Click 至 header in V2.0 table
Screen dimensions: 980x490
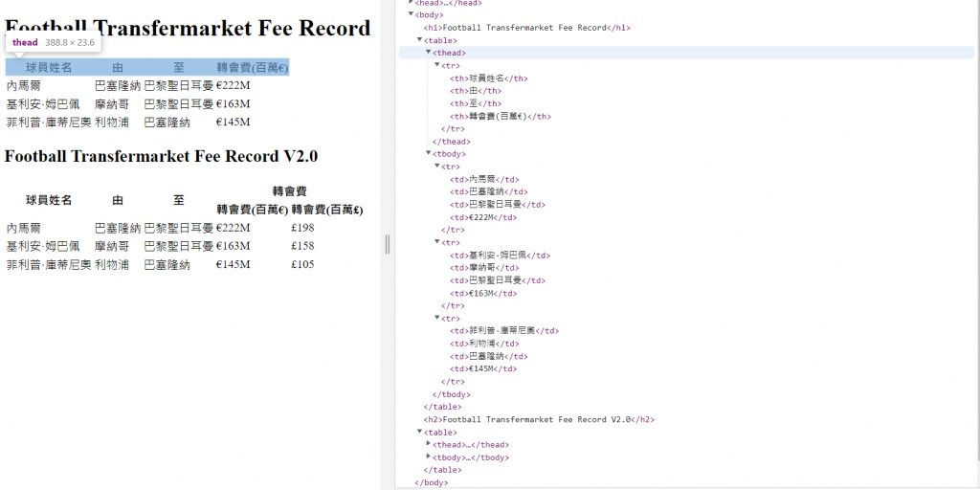point(179,200)
